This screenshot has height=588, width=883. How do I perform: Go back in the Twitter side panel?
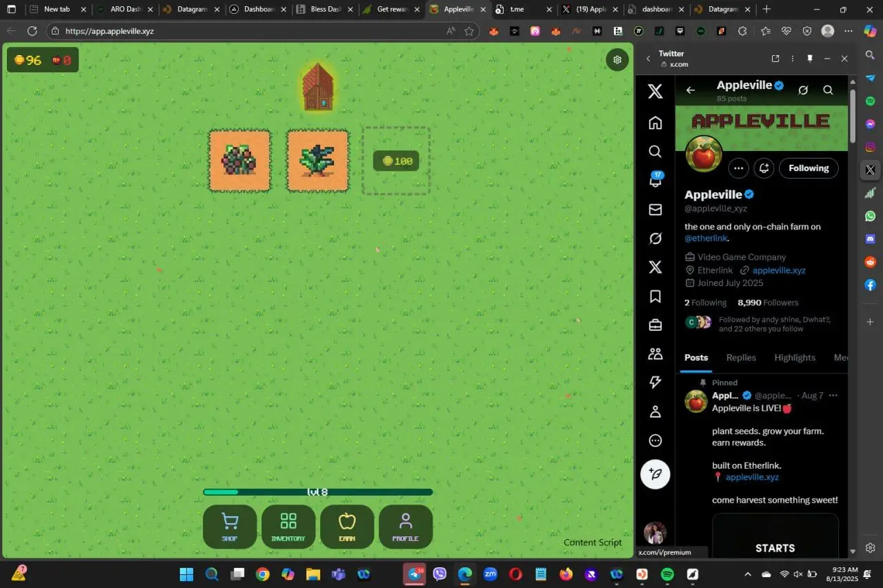pos(648,59)
